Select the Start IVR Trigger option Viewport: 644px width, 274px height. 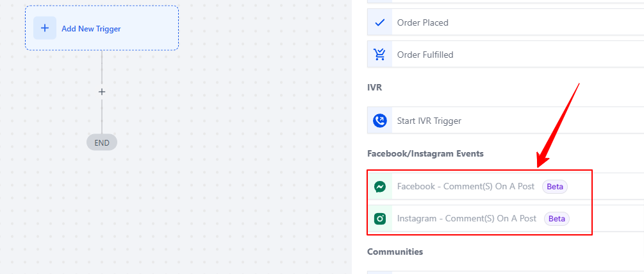point(506,120)
